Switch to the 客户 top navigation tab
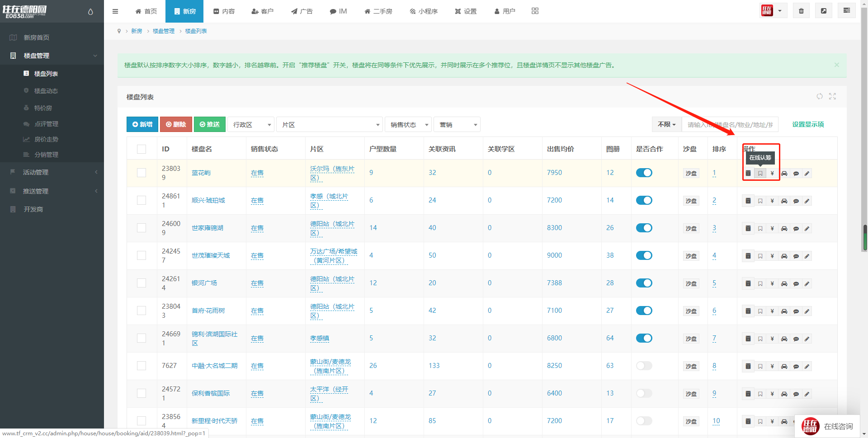The height and width of the screenshot is (438, 868). (x=263, y=11)
